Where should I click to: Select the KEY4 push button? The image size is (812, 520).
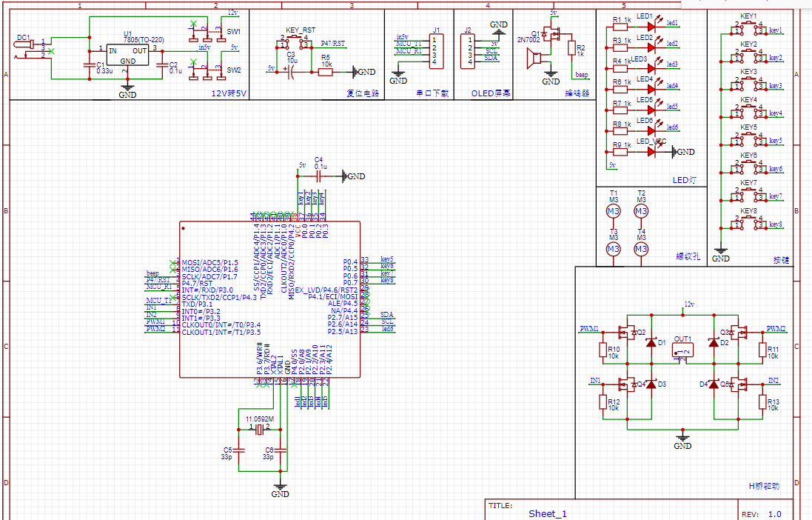[x=748, y=110]
